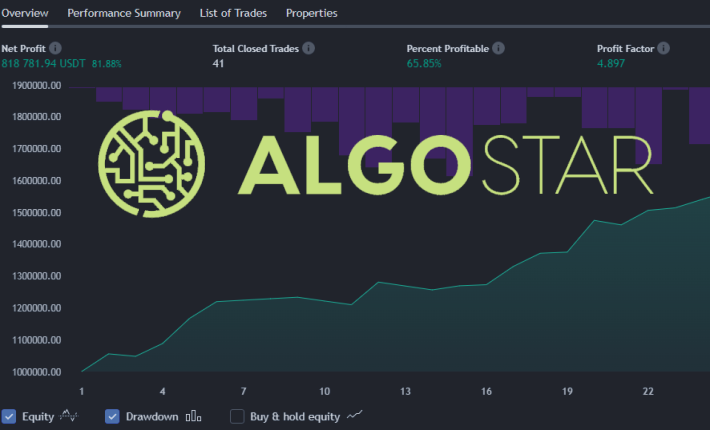The width and height of the screenshot is (710, 430).
Task: Click the profit factor value 4.897
Action: [x=611, y=63]
